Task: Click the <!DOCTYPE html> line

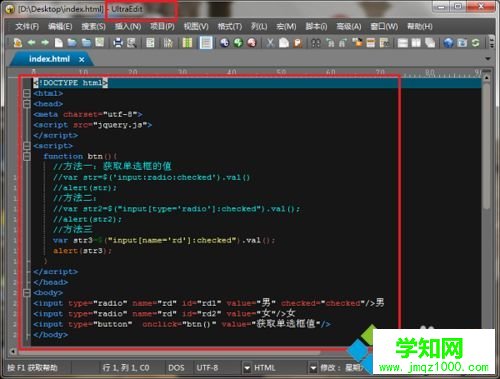Action: [x=70, y=83]
